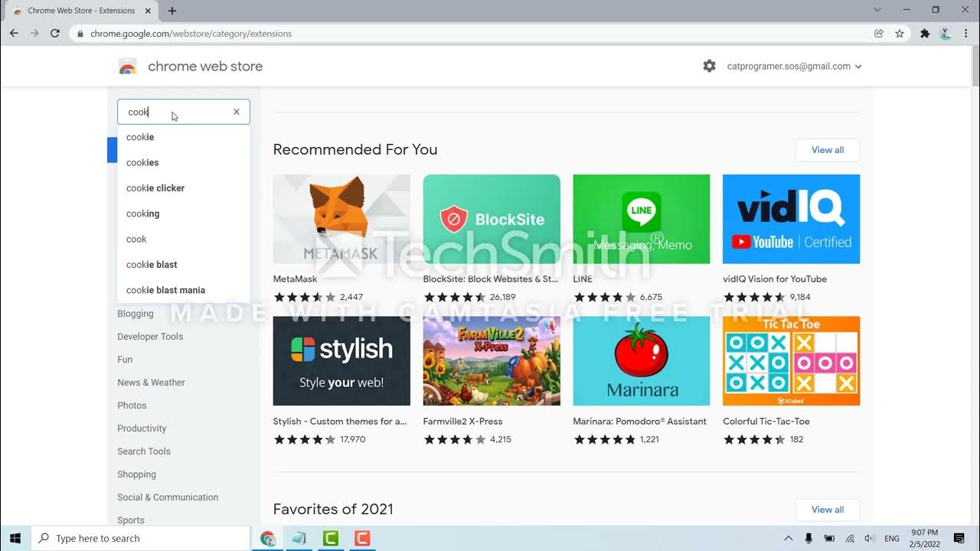Viewport: 980px width, 551px height.
Task: Choose the "cookie clicker" suggestion
Action: [184, 188]
